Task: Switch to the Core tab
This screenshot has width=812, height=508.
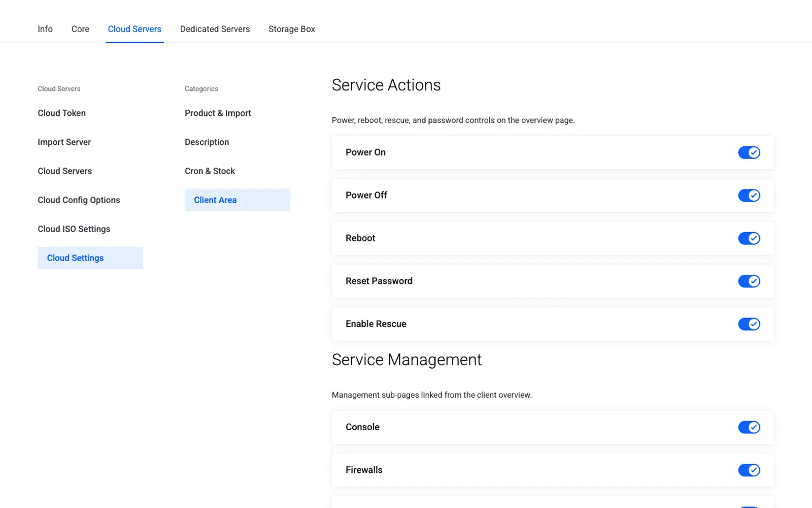Action: [80, 29]
